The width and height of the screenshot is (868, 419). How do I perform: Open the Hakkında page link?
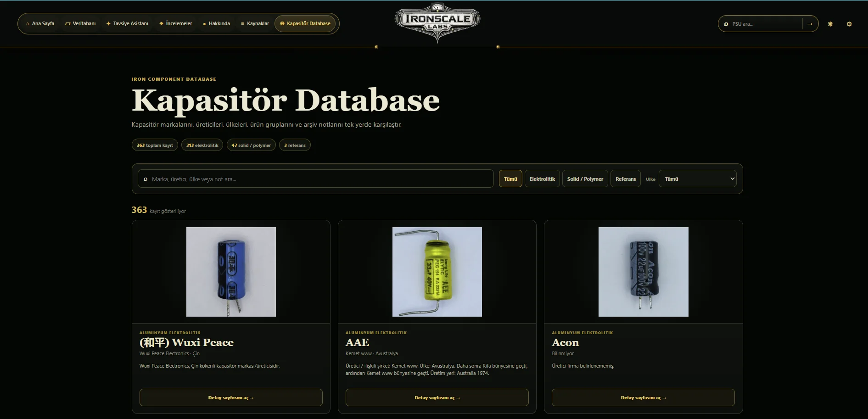(x=216, y=23)
